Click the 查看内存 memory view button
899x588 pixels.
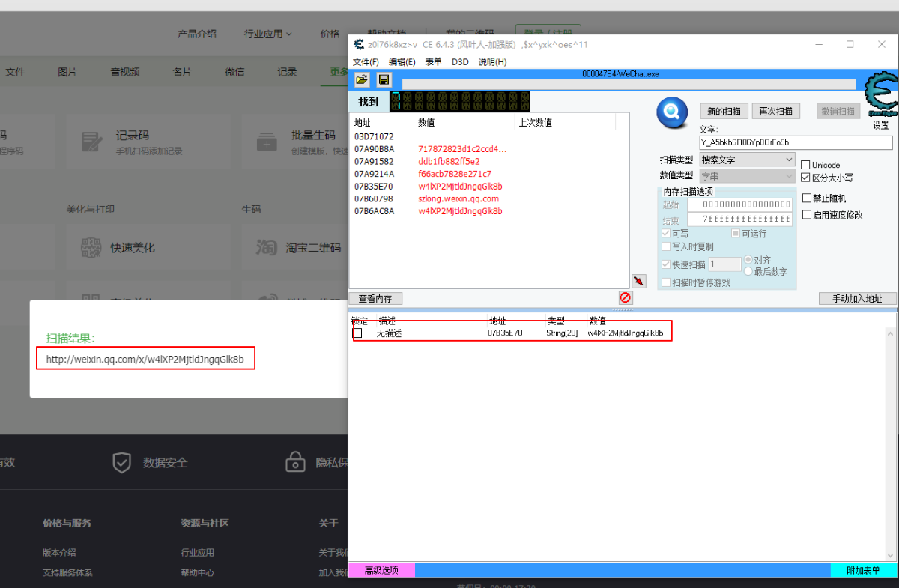(x=375, y=298)
